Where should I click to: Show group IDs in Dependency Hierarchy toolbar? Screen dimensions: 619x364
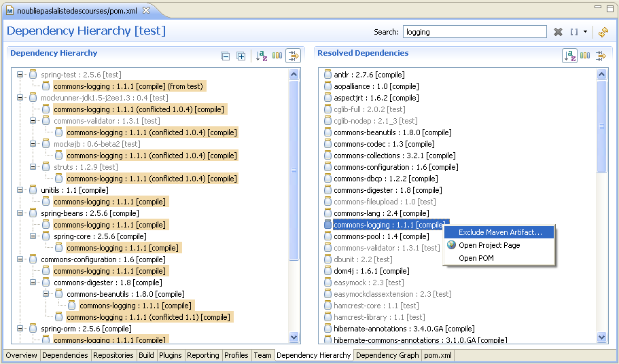pyautogui.click(x=277, y=56)
